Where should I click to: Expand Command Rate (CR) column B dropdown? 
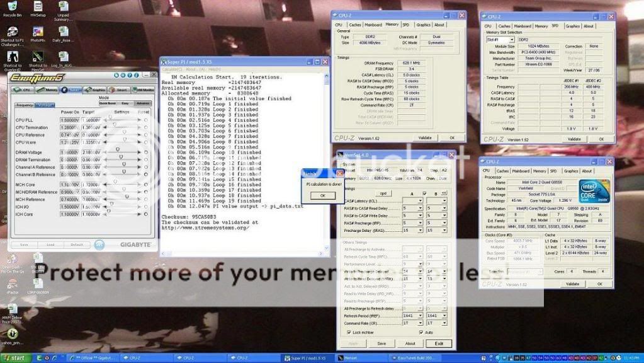tap(444, 323)
